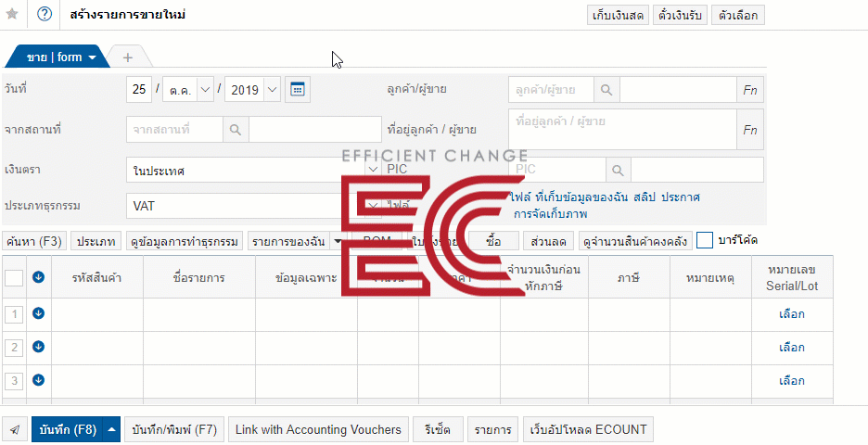Viewport: 868px width, 445px height.
Task: Click the เก็บเงินสด button
Action: (x=618, y=16)
